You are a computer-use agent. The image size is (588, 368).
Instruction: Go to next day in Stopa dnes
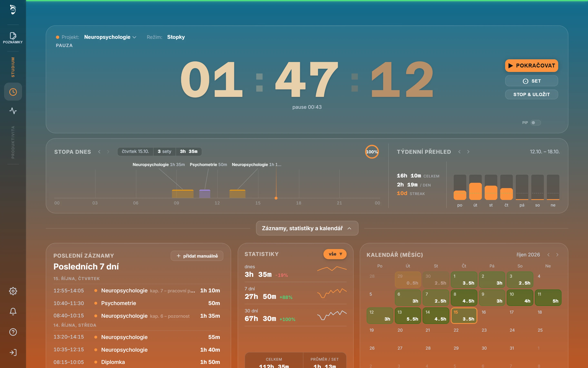pos(108,152)
